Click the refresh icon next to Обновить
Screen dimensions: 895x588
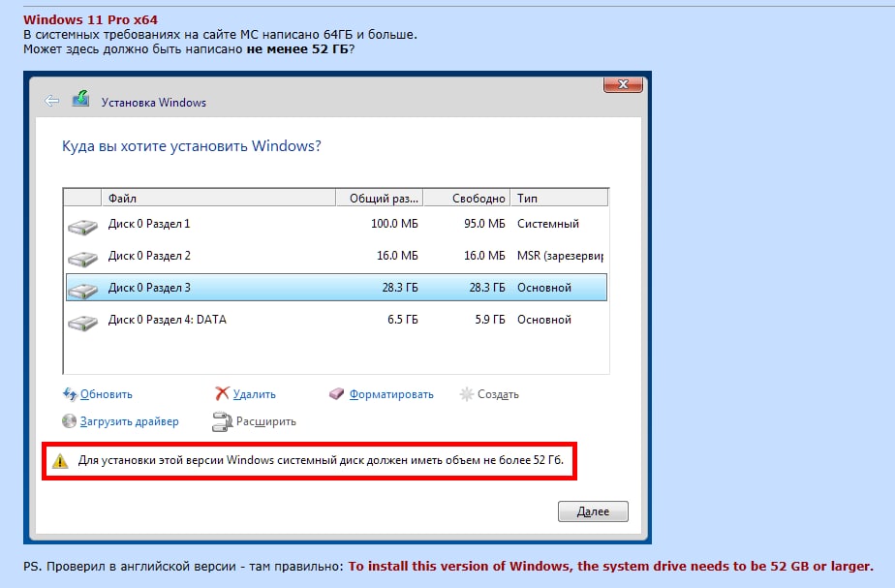(70, 394)
